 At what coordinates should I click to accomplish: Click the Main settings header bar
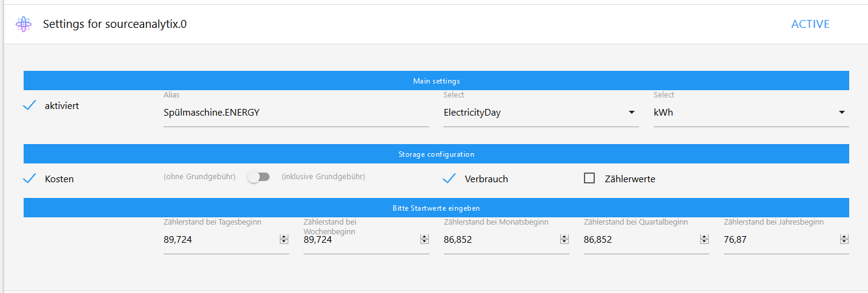click(x=436, y=81)
